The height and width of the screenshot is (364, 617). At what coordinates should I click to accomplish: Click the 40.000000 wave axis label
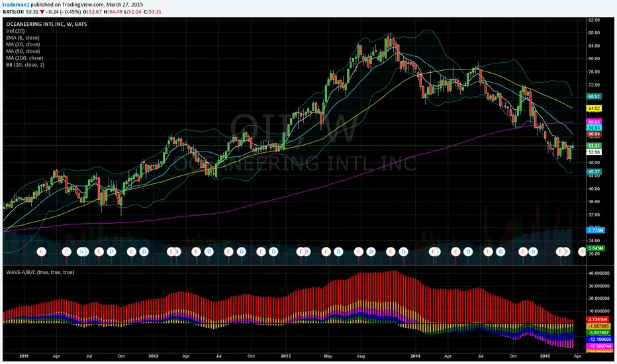pyautogui.click(x=598, y=273)
